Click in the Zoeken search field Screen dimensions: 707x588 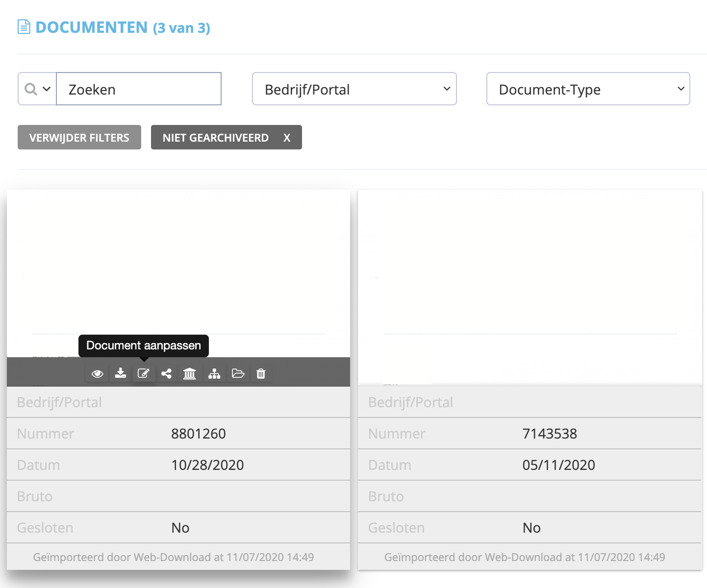[139, 89]
